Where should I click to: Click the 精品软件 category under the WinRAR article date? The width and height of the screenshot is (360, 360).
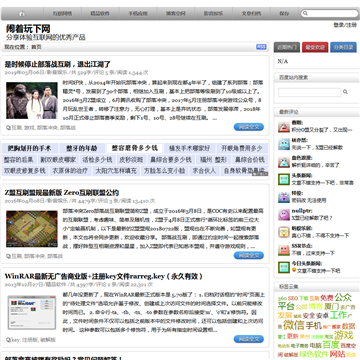56,284
